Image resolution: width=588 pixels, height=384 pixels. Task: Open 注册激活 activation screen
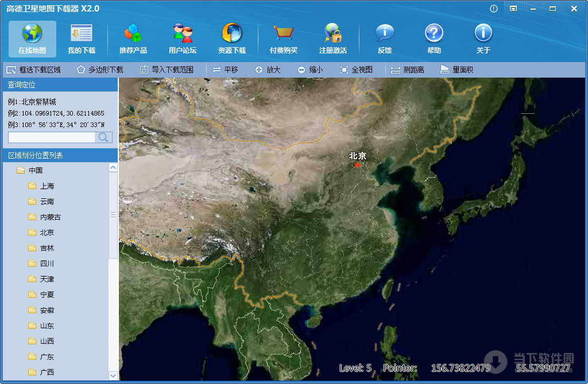334,37
